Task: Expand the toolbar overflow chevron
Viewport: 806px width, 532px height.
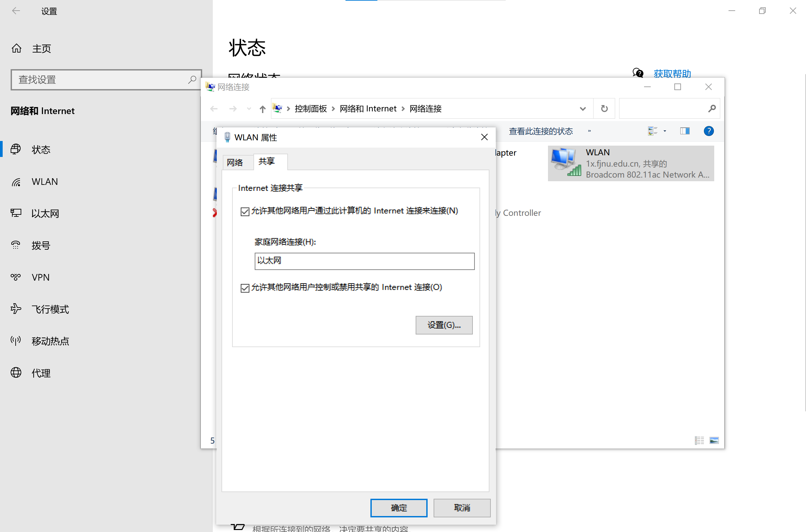Action: pyautogui.click(x=589, y=131)
